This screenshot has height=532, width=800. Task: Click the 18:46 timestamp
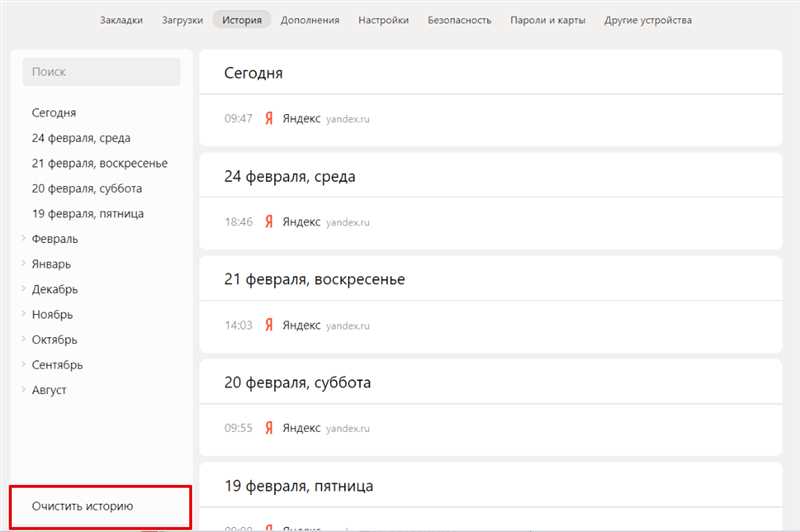click(238, 222)
